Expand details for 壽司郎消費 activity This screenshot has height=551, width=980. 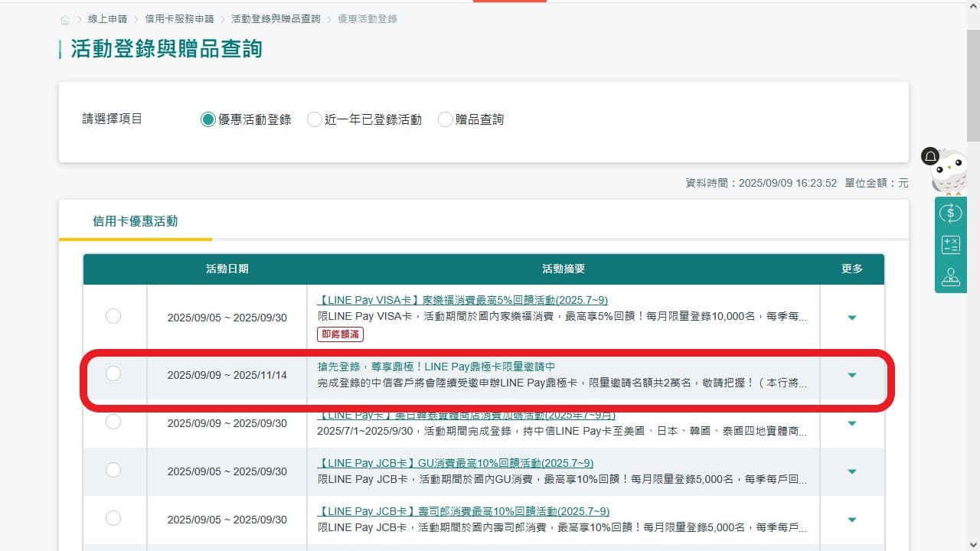coord(852,520)
